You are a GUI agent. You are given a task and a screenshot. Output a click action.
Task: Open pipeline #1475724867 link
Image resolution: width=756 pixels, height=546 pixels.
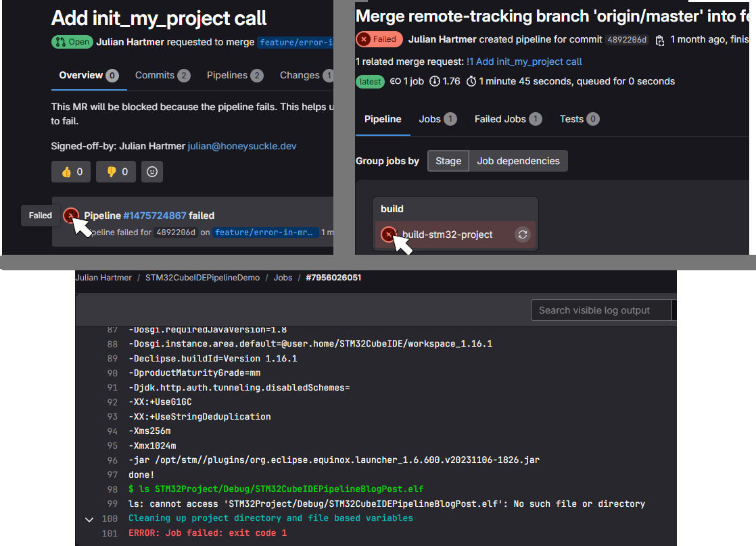(155, 216)
